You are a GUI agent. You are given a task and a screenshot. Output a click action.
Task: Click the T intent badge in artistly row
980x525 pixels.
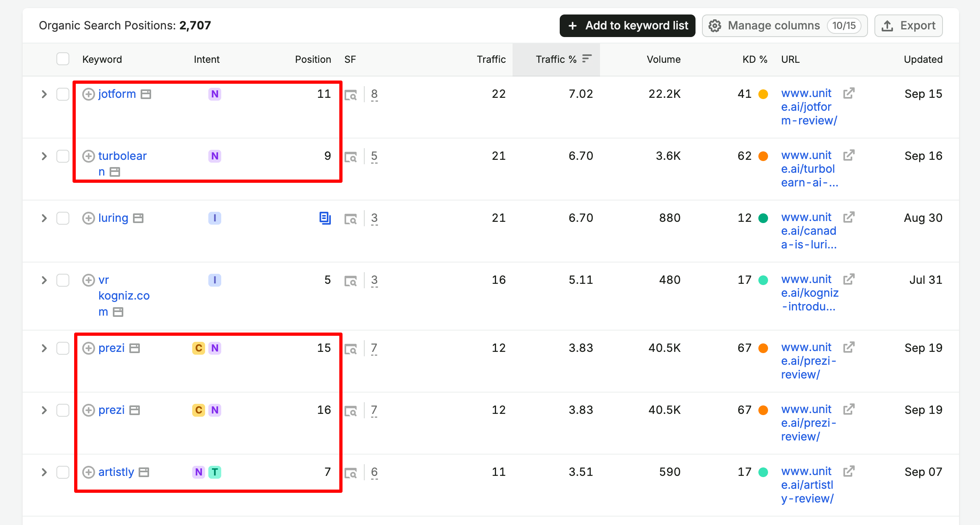click(215, 472)
